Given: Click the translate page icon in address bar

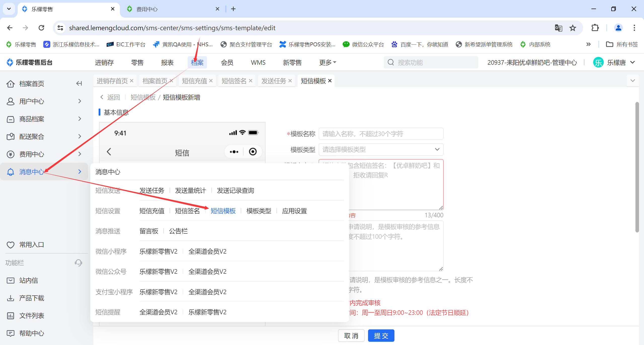Looking at the screenshot, I should (558, 28).
